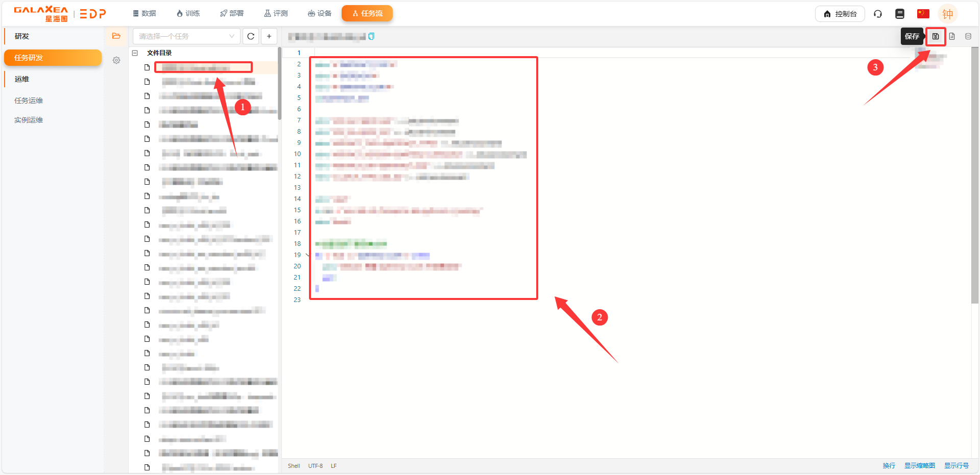980x475 pixels.
Task: Click the 控制台 button
Action: point(840,14)
